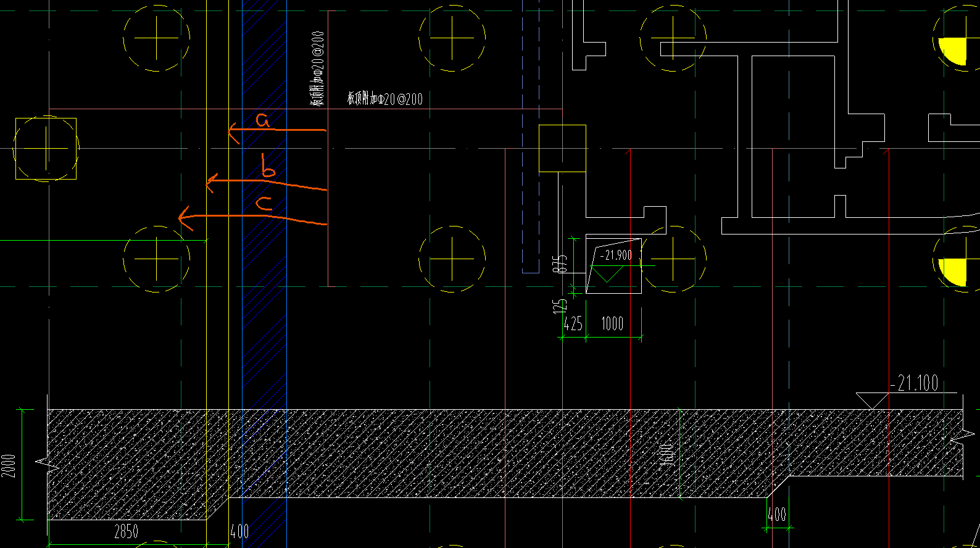Viewport: 980px width, 548px height.
Task: Click the 425 dimension value
Action: (x=573, y=323)
